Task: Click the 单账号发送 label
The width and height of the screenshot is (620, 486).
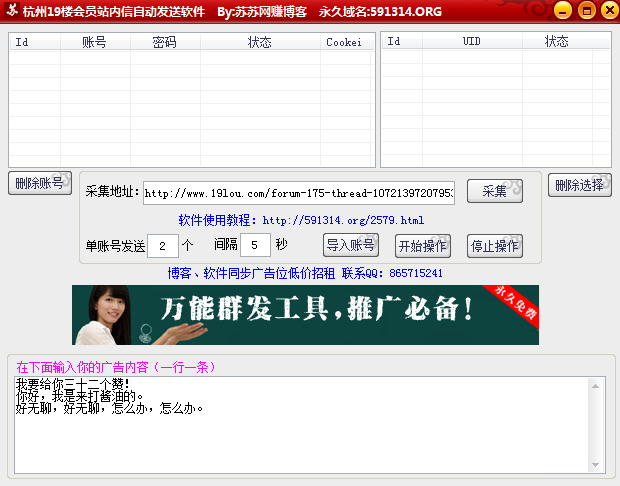Action: [x=115, y=246]
